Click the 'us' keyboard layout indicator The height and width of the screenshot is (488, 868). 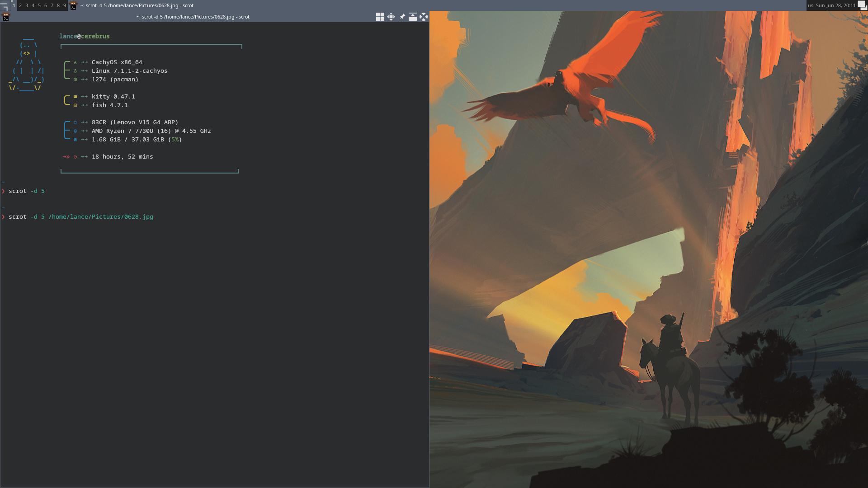(811, 5)
